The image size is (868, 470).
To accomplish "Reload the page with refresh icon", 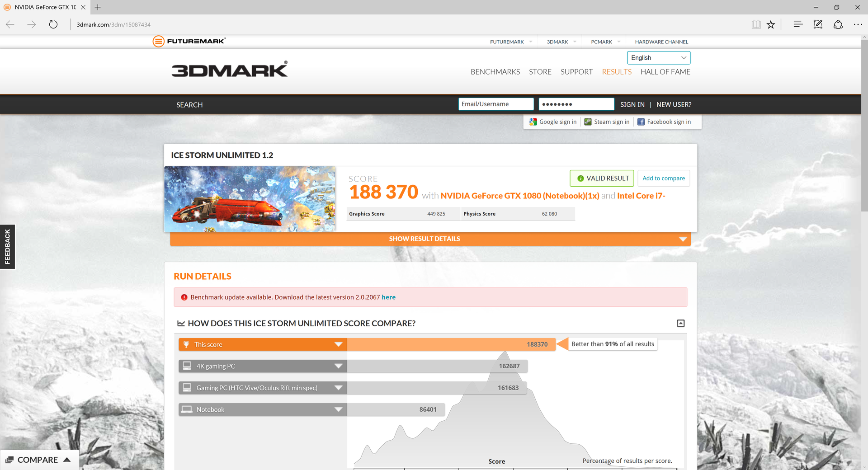I will (x=53, y=24).
